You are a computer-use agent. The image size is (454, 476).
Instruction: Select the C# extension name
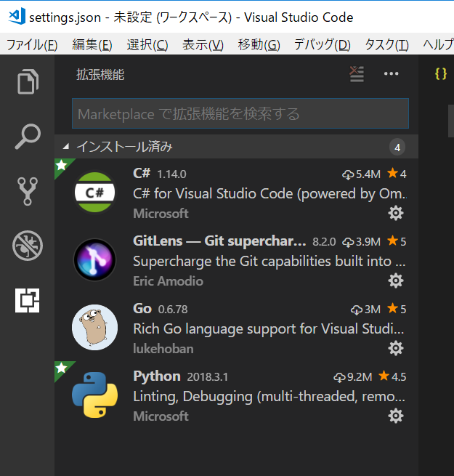click(142, 174)
